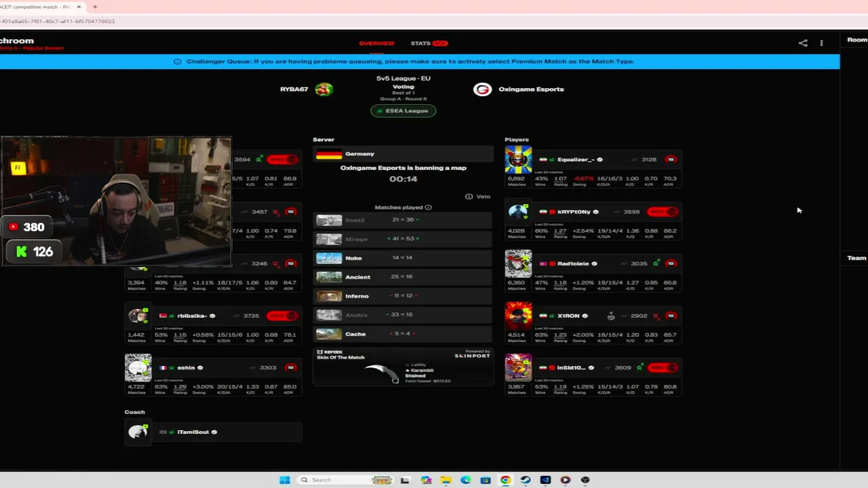Click the Skinport logo in skin card
868x488 pixels.
tap(472, 355)
